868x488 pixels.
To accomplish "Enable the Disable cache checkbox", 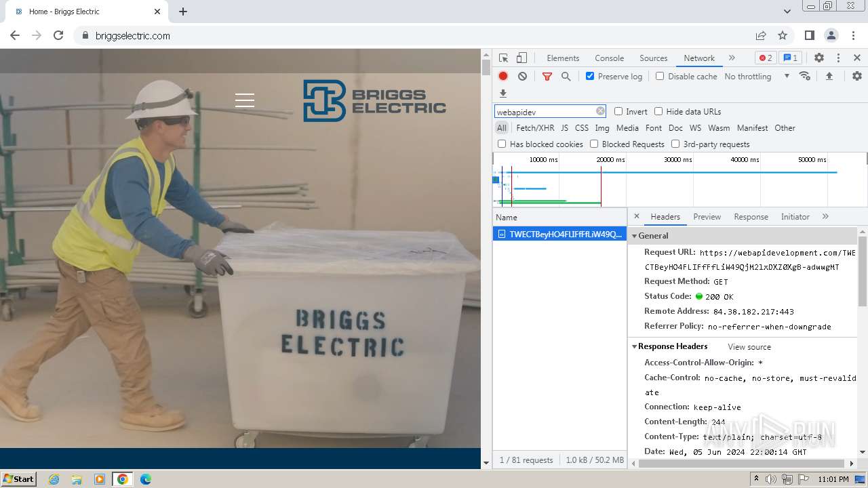I will (660, 77).
